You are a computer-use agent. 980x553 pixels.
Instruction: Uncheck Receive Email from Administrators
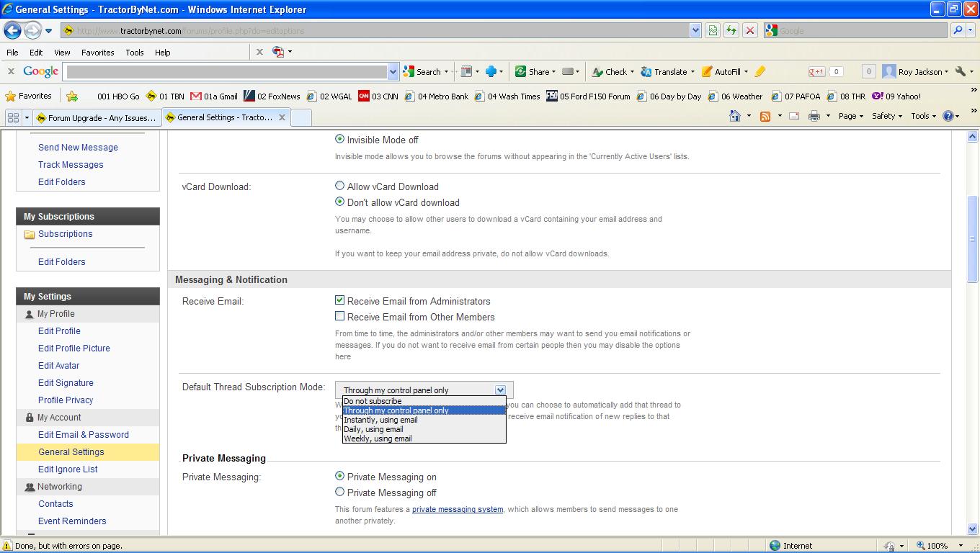tap(340, 301)
